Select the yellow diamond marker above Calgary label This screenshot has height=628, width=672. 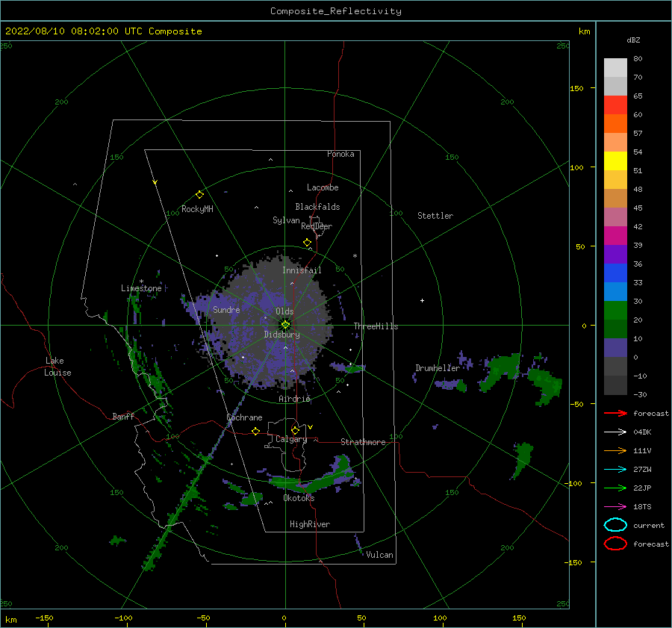pos(295,430)
